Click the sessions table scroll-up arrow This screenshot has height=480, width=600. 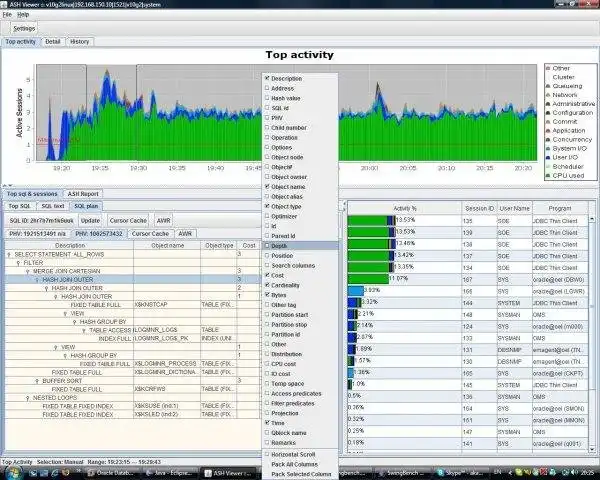tap(592, 218)
